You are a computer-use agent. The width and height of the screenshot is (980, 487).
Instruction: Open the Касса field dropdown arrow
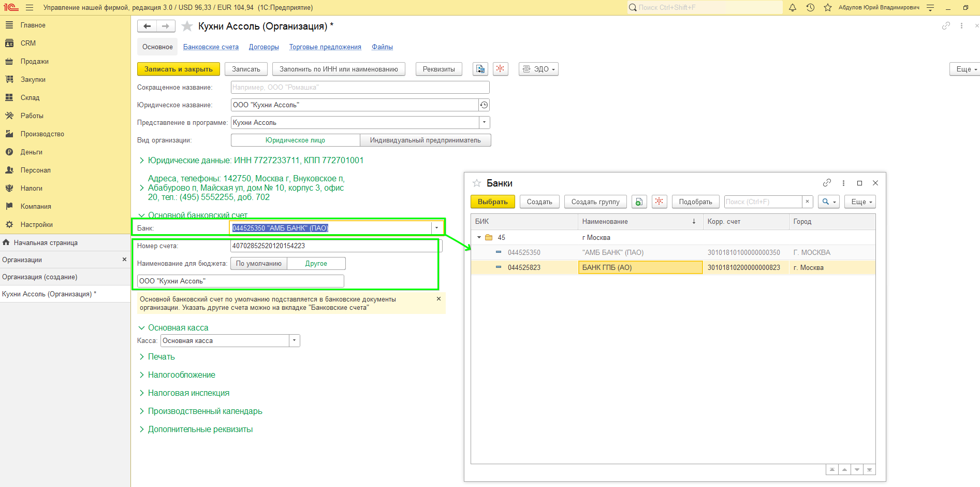click(295, 341)
